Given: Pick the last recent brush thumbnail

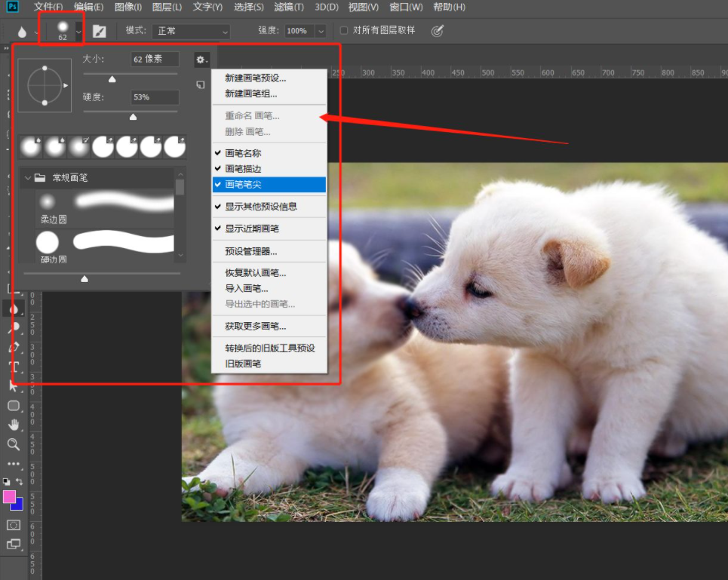Looking at the screenshot, I should [x=175, y=147].
